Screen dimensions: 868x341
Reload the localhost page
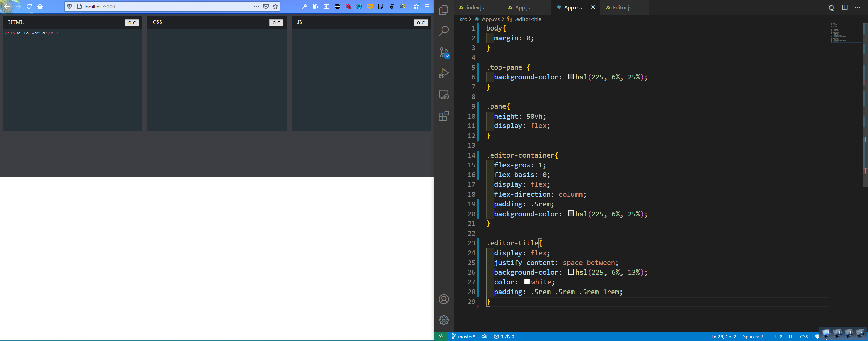pos(29,6)
